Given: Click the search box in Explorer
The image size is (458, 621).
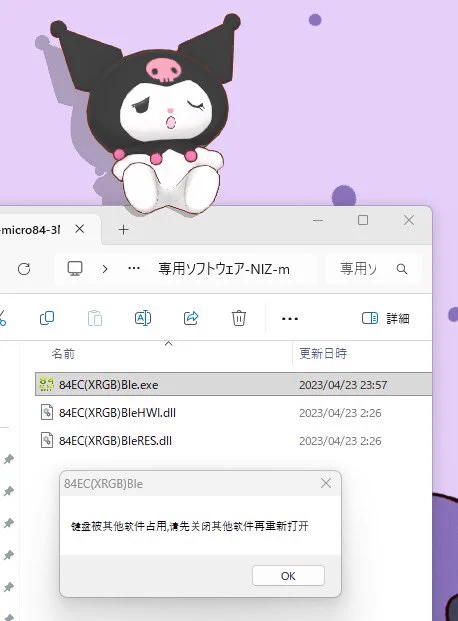Looking at the screenshot, I should point(373,269).
